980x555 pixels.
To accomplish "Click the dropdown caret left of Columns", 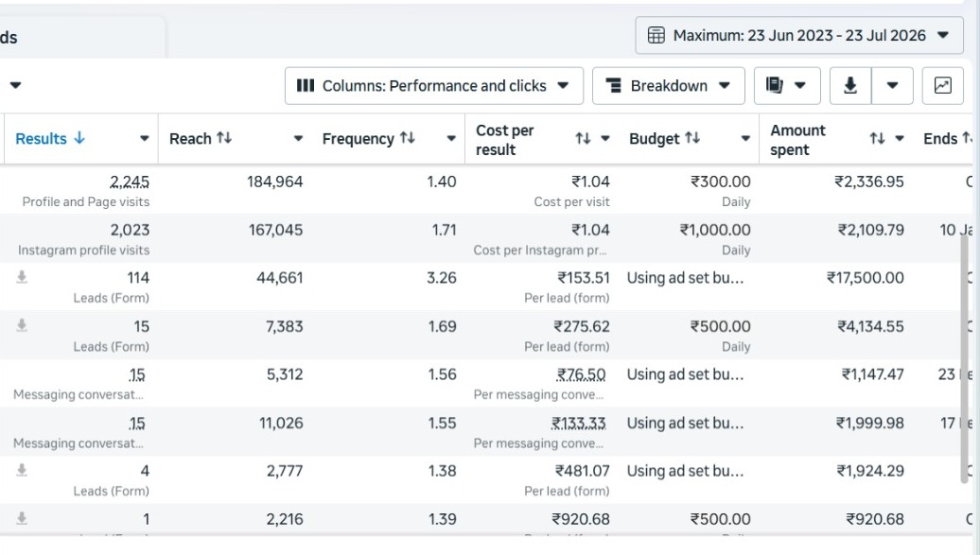I will [x=16, y=85].
